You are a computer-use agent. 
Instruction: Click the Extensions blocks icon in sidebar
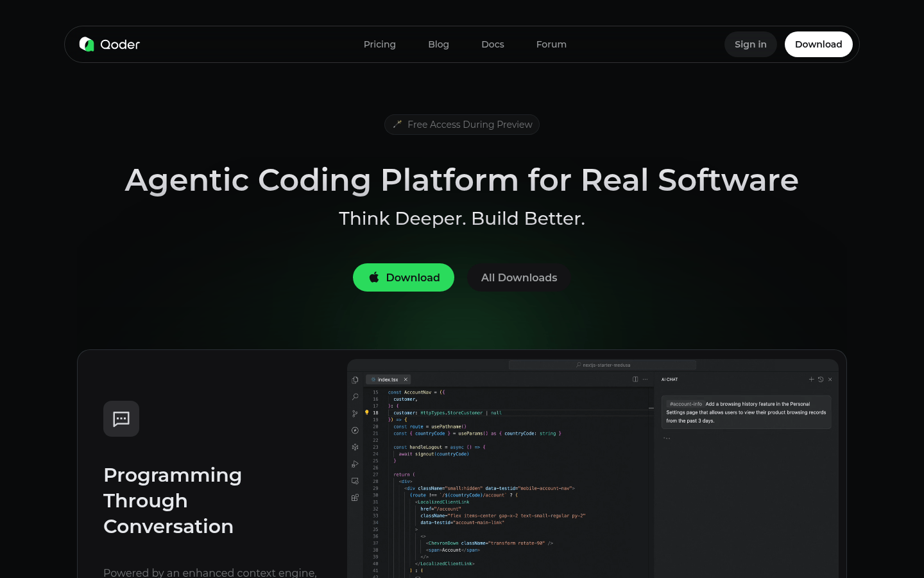pos(355,498)
